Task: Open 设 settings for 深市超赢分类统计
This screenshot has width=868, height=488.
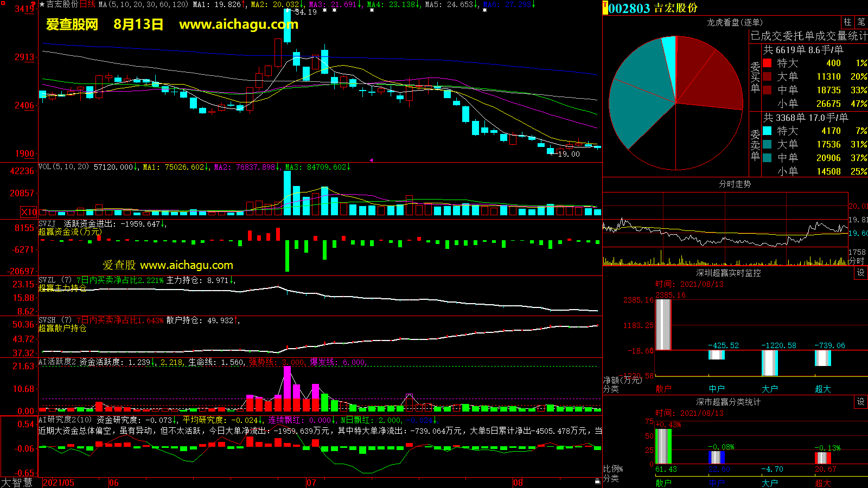Action: click(861, 402)
